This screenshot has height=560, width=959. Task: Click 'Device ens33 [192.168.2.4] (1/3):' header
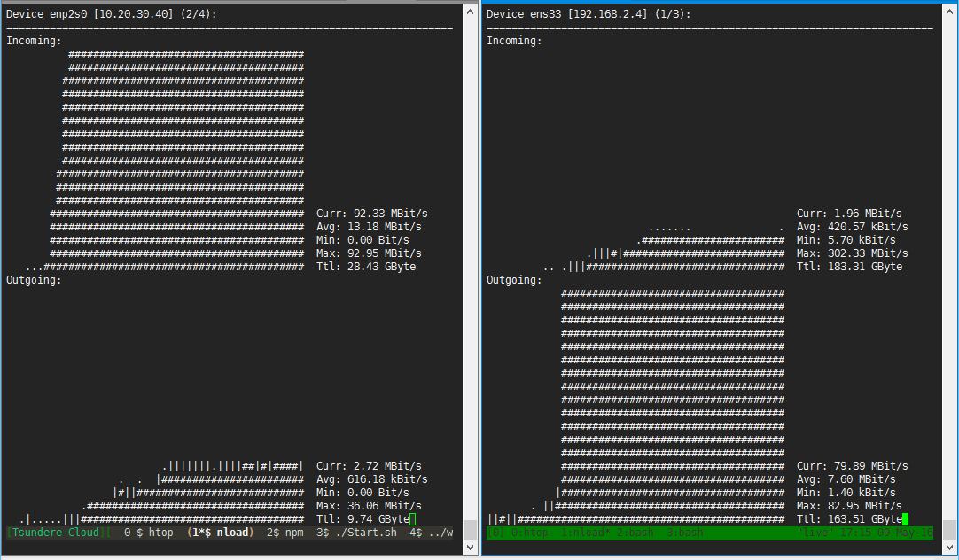click(x=589, y=14)
